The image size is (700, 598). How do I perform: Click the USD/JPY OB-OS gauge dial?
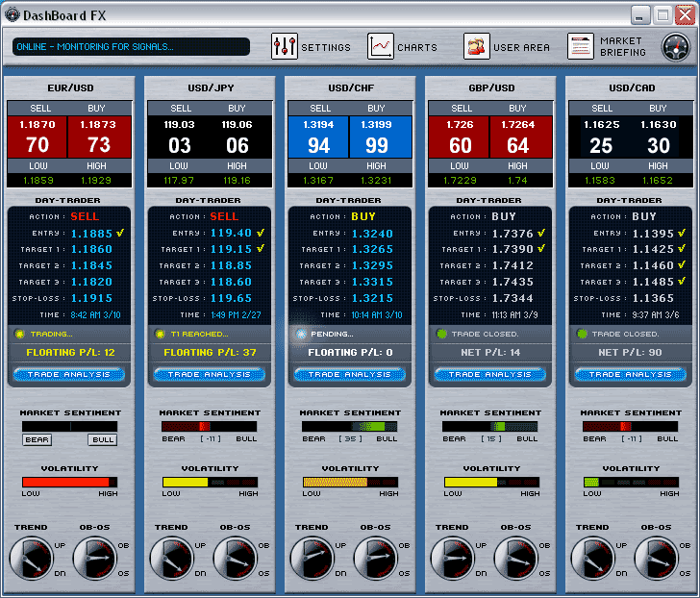point(236,559)
